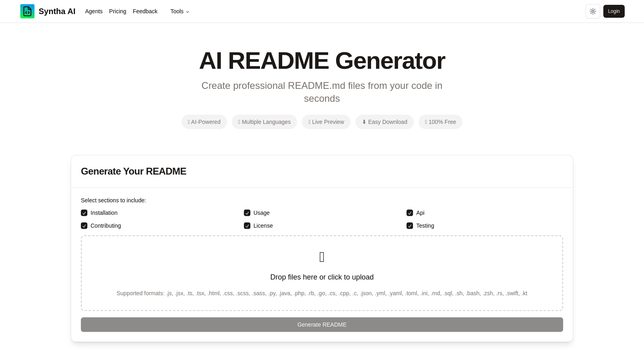The image size is (644, 362).
Task: Open the Pricing page
Action: coord(118,11)
